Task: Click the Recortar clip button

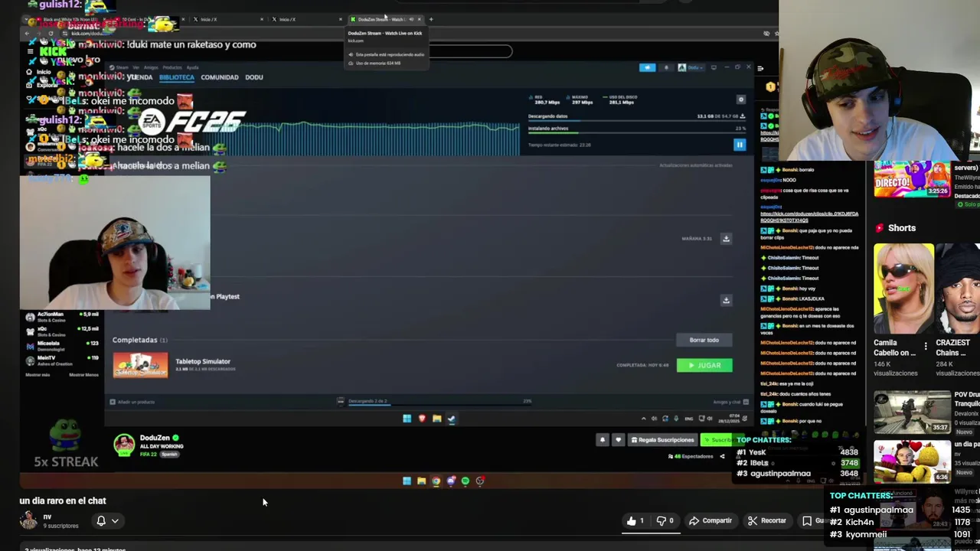Action: [x=767, y=520]
